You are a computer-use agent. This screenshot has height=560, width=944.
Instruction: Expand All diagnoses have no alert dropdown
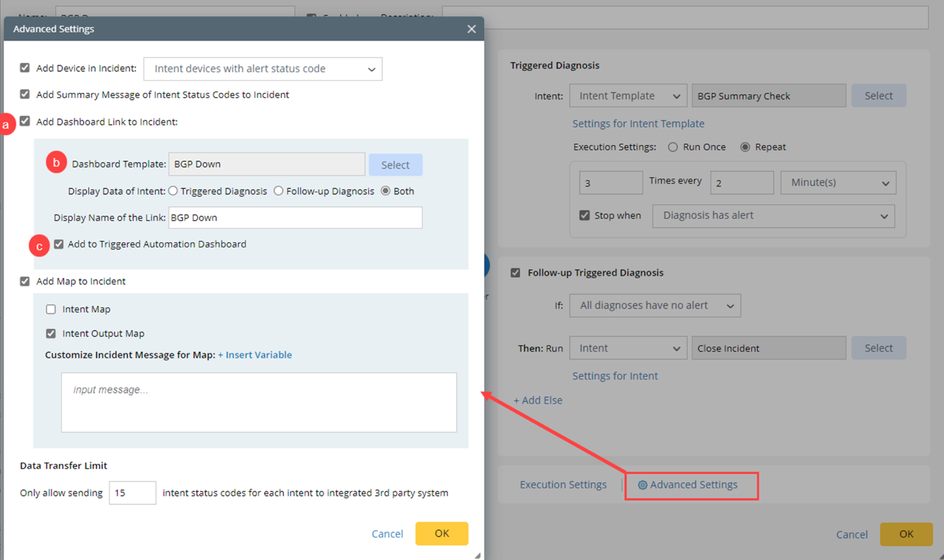click(x=655, y=305)
